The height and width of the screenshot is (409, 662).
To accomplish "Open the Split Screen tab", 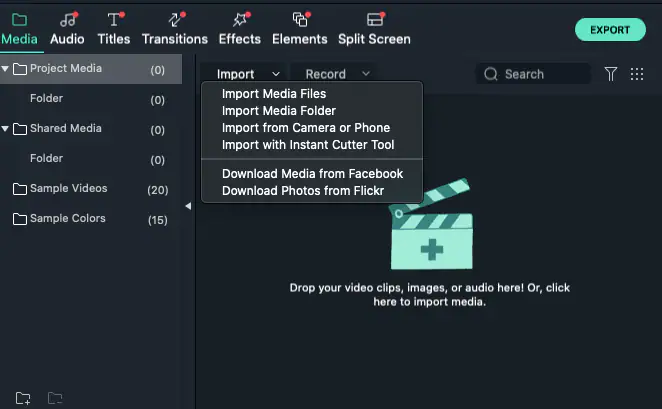I will click(x=374, y=28).
